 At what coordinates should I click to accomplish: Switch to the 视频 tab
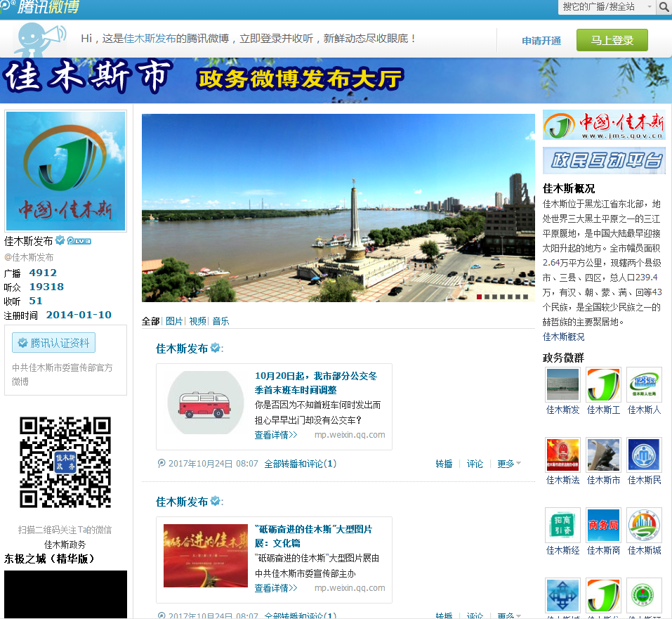197,321
